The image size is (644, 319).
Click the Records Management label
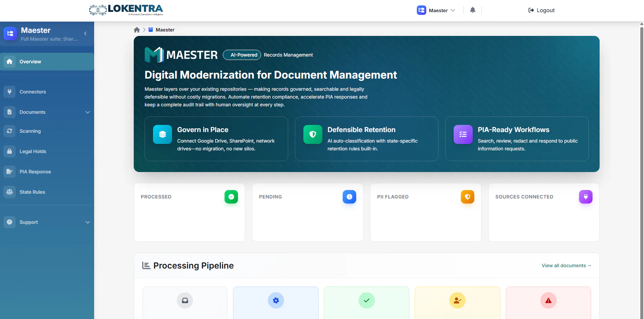(x=288, y=55)
